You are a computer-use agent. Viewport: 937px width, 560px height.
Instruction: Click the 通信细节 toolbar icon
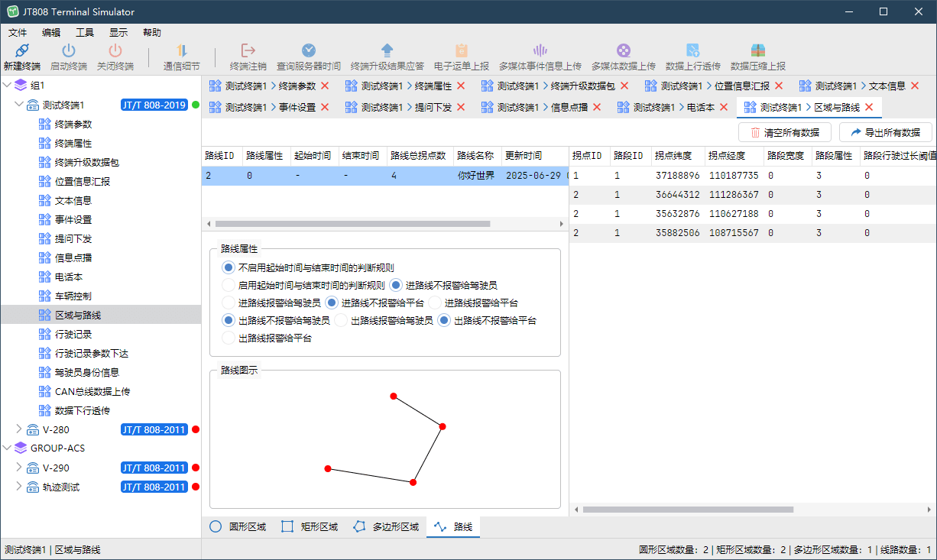tap(182, 51)
